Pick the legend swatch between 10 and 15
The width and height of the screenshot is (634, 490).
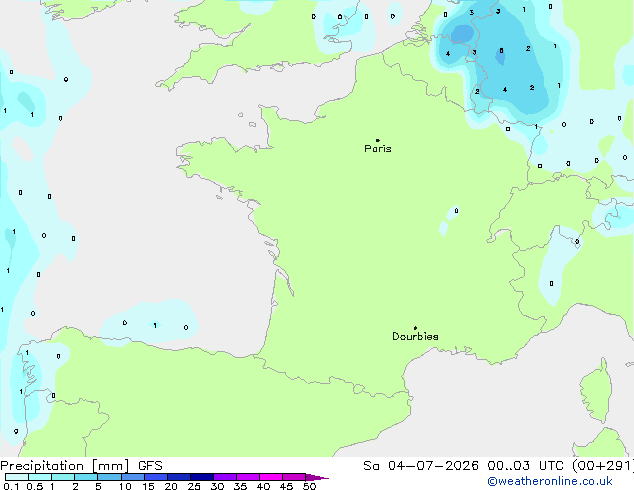point(132,477)
